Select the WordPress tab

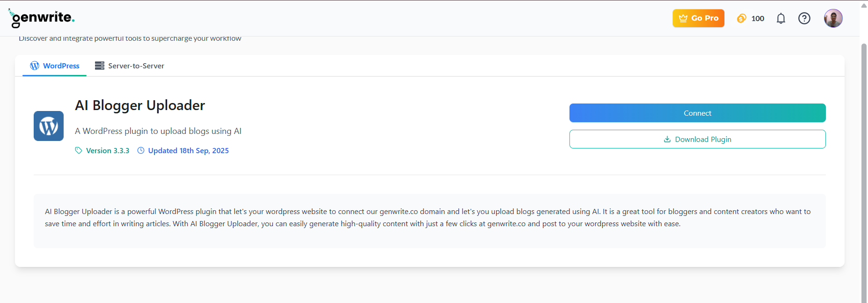click(61, 66)
